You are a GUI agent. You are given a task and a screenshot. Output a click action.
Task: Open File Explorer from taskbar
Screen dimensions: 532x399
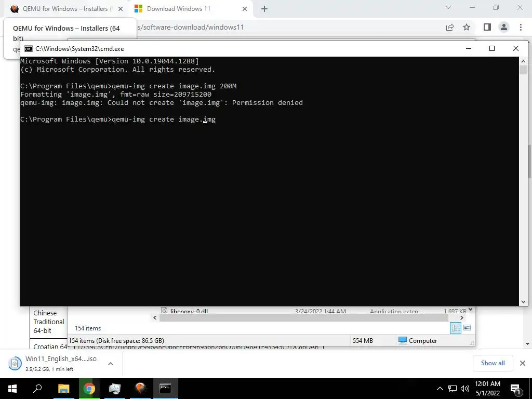pyautogui.click(x=63, y=389)
